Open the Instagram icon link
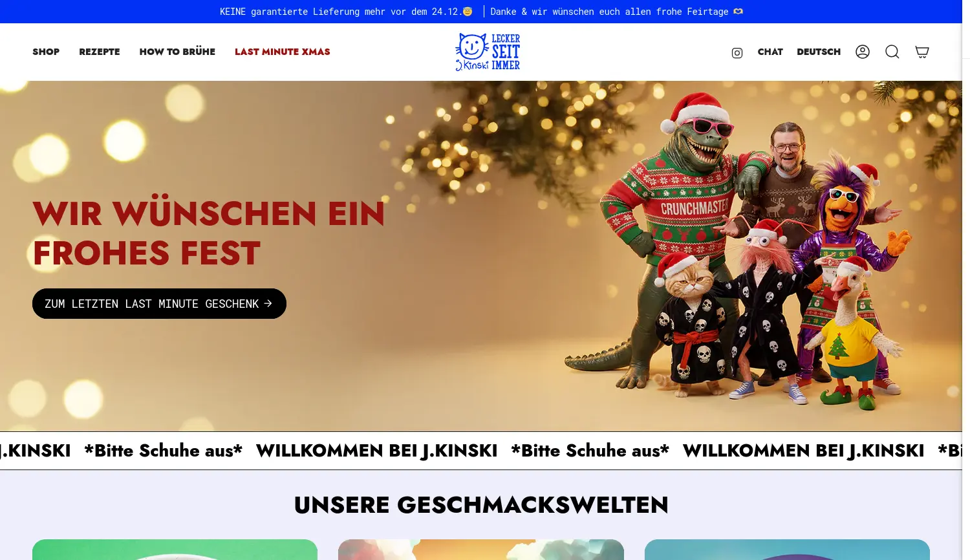This screenshot has width=970, height=560. tap(737, 53)
